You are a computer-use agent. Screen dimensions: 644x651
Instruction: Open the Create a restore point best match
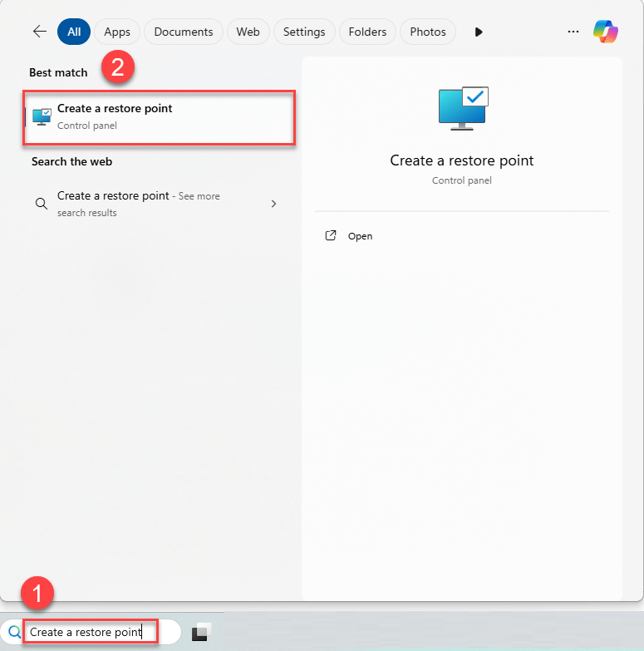click(x=159, y=117)
